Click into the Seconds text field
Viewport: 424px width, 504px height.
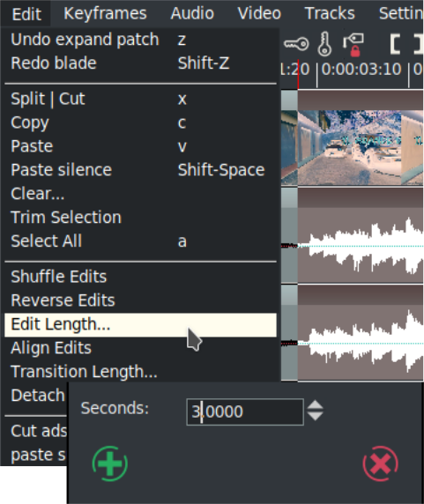245,411
